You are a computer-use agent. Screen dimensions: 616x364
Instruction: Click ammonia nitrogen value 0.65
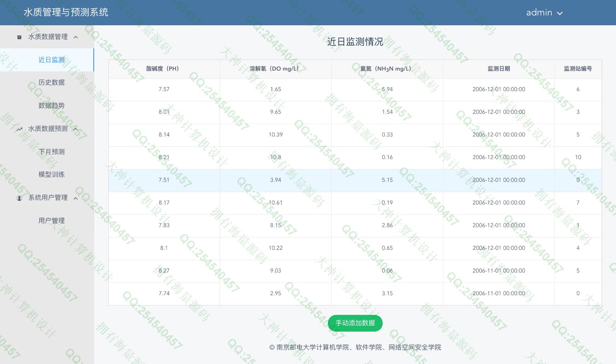click(x=387, y=248)
